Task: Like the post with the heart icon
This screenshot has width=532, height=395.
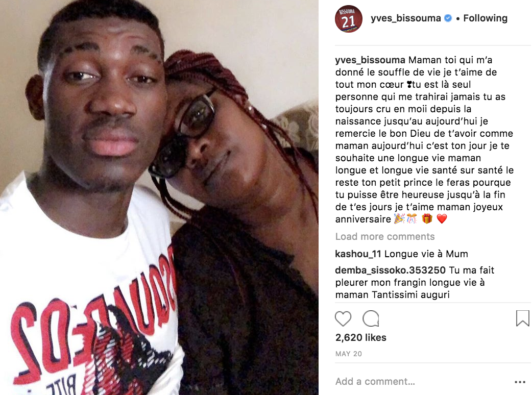Action: [x=343, y=318]
